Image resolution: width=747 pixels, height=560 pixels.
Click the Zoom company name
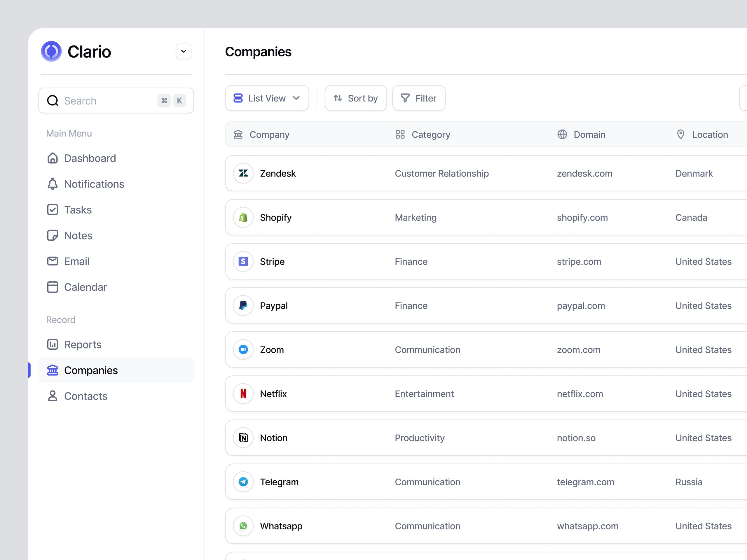[x=272, y=350]
